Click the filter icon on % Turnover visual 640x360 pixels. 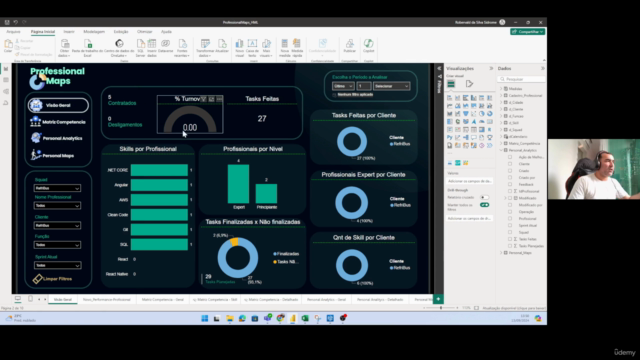(203, 99)
